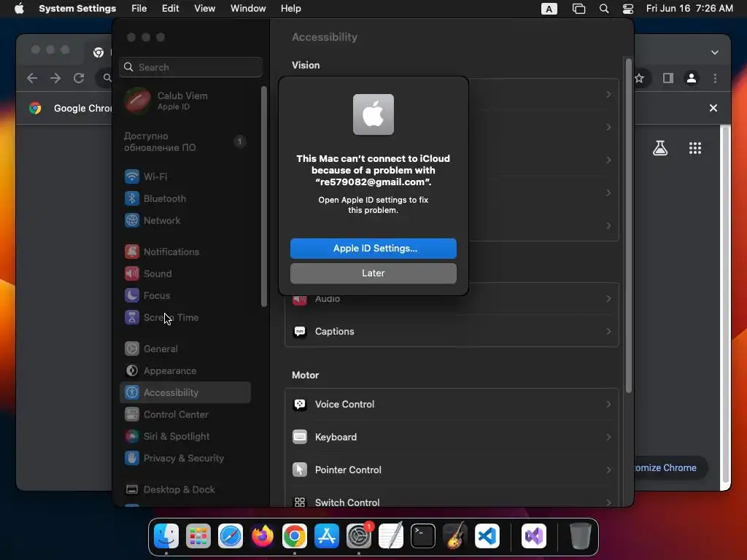Open Keyboard accessibility settings row
This screenshot has height=560, width=747.
452,437
